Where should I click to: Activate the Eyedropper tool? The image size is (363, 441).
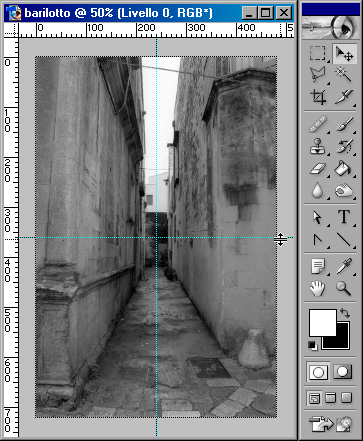click(x=344, y=266)
